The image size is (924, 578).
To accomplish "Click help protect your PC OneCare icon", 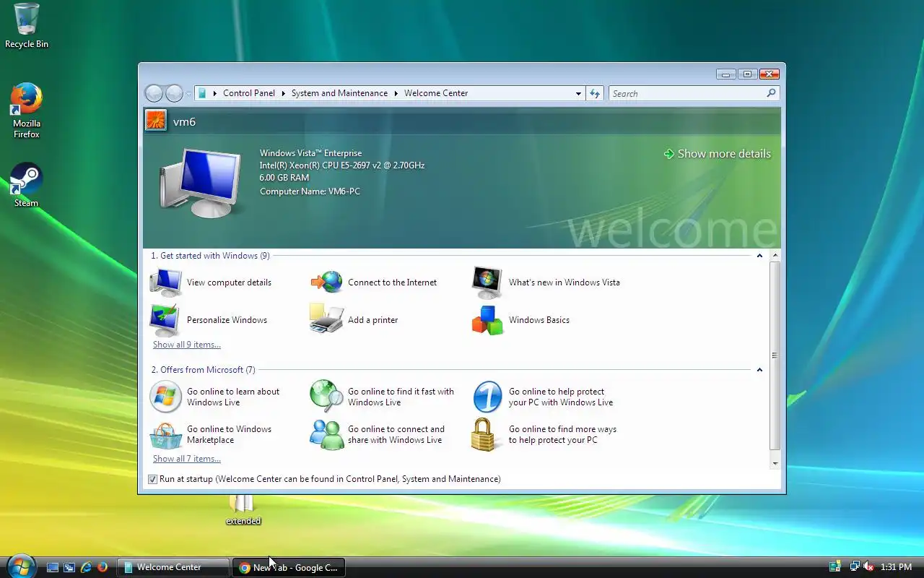I will [x=487, y=397].
